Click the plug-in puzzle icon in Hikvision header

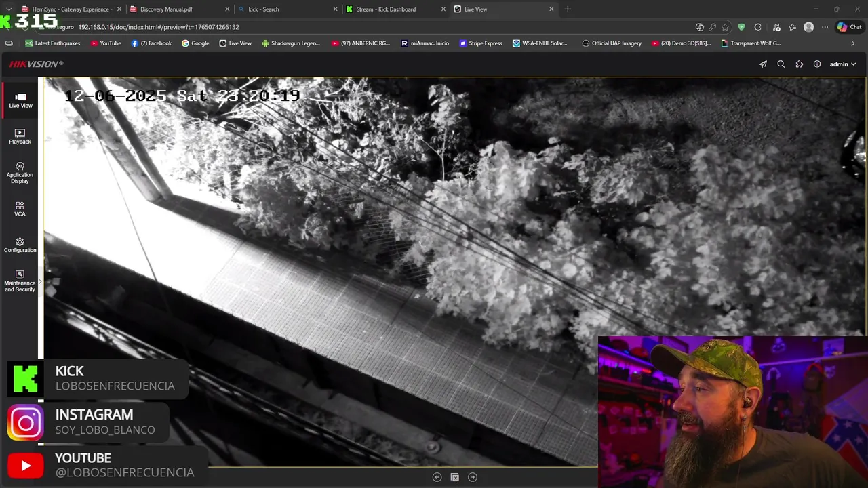coord(800,64)
